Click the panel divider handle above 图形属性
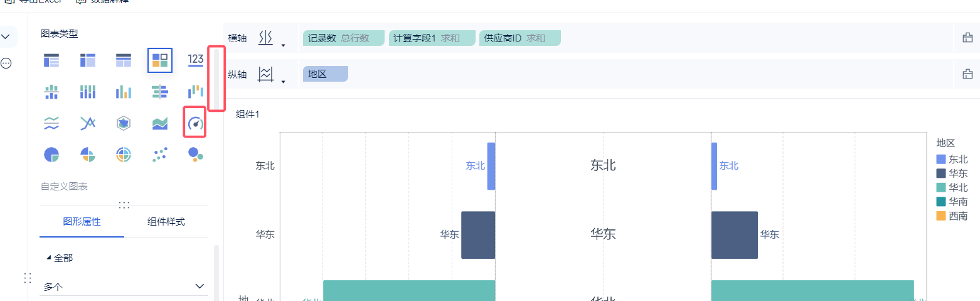Image resolution: width=980 pixels, height=301 pixels. pyautogui.click(x=124, y=205)
